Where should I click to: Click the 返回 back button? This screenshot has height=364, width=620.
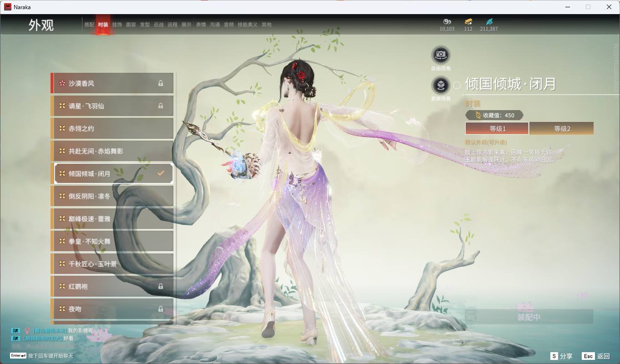tap(596, 356)
